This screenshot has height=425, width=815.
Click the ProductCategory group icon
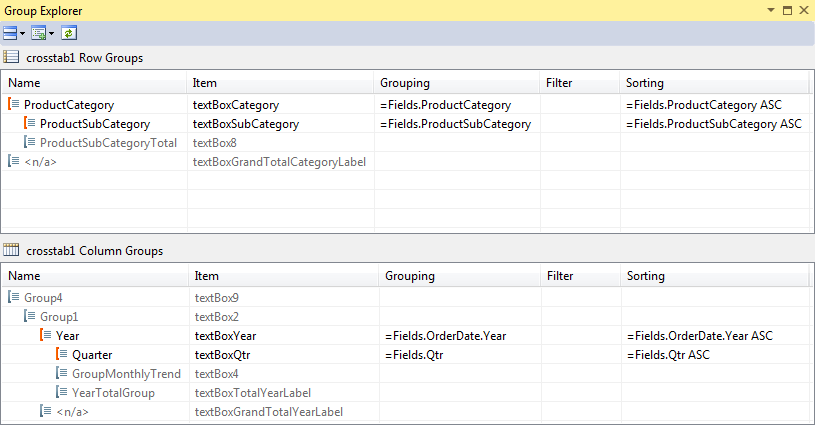click(x=14, y=104)
